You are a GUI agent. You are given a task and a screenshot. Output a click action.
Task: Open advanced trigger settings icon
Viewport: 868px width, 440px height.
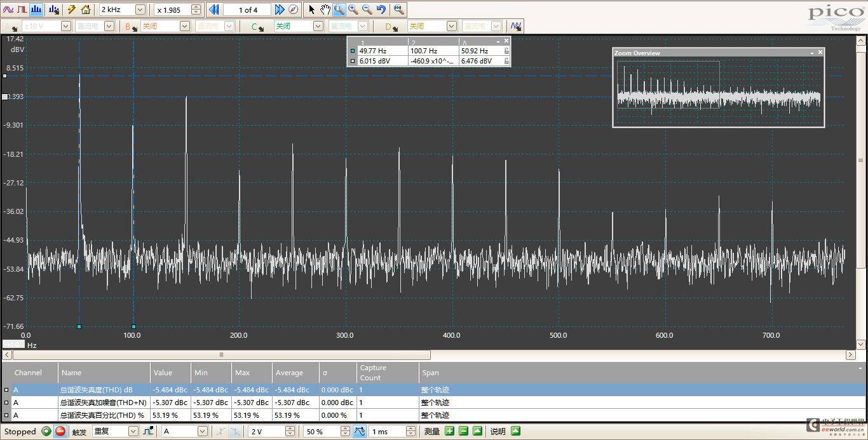click(148, 431)
